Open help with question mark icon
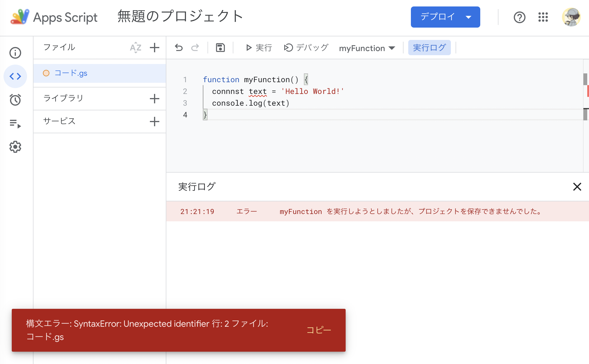The height and width of the screenshot is (364, 589). [520, 17]
